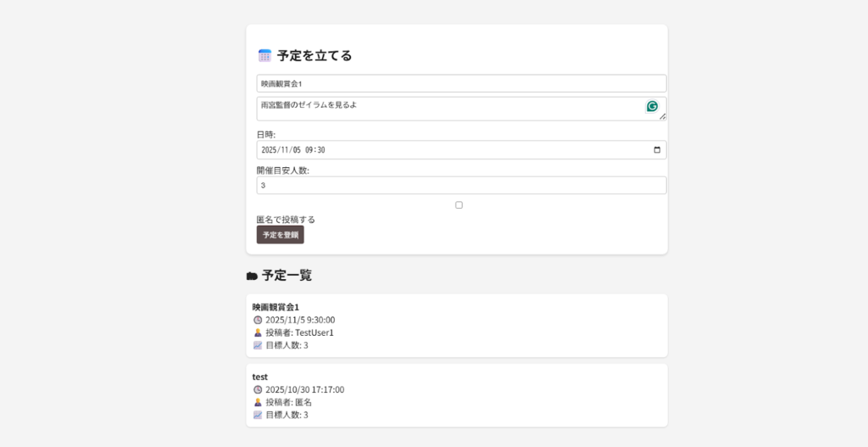Click the poster avatar icon beside 匿名
The height and width of the screenshot is (447, 868).
pos(258,402)
